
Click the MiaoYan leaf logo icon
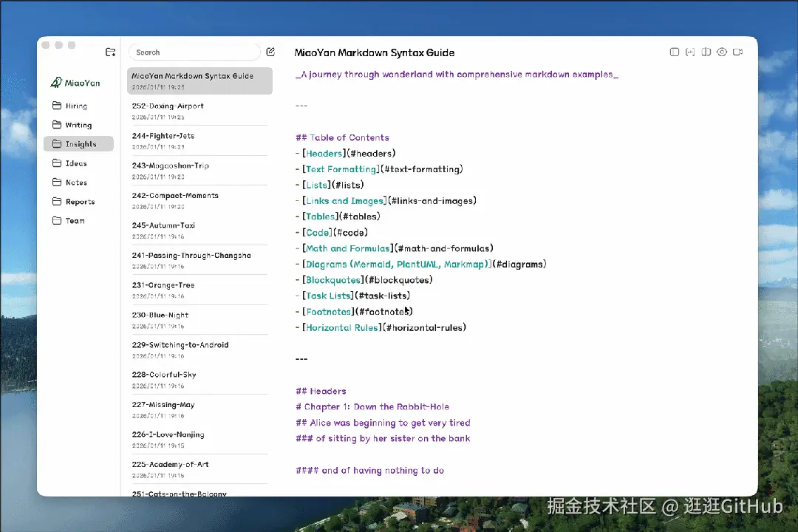click(56, 83)
